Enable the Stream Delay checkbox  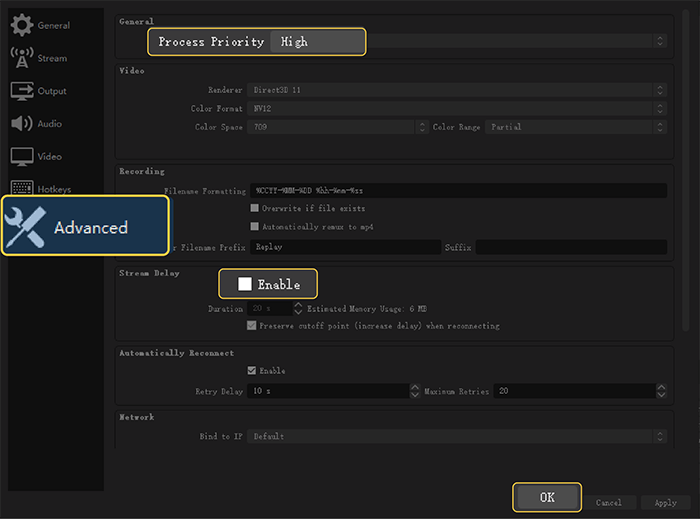[x=245, y=284]
